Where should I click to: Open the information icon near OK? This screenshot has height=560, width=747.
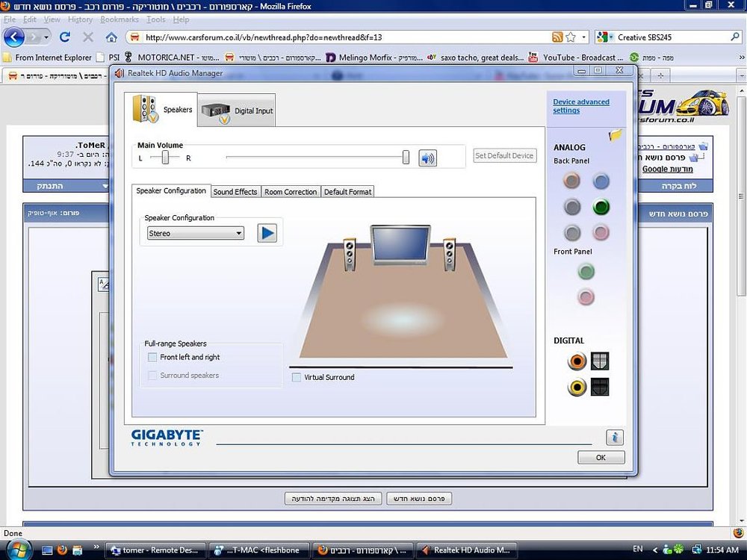click(x=615, y=437)
